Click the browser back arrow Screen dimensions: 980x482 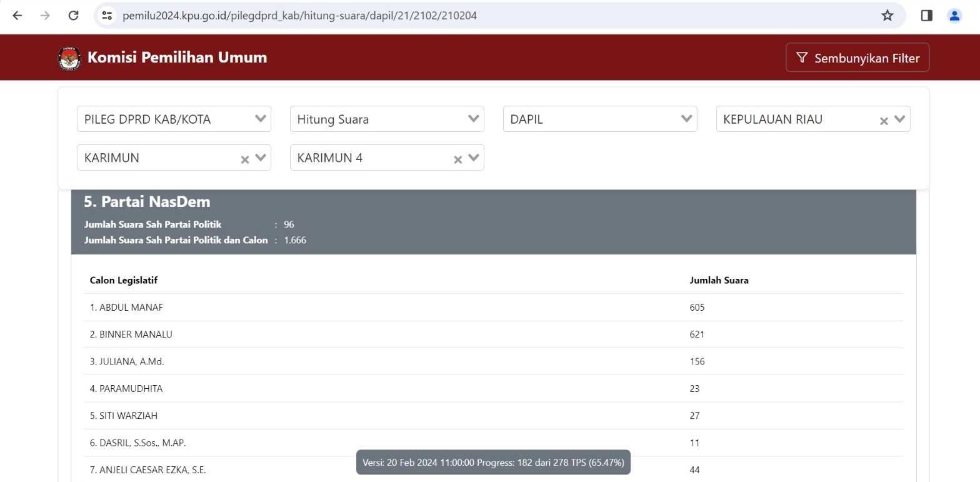tap(17, 16)
